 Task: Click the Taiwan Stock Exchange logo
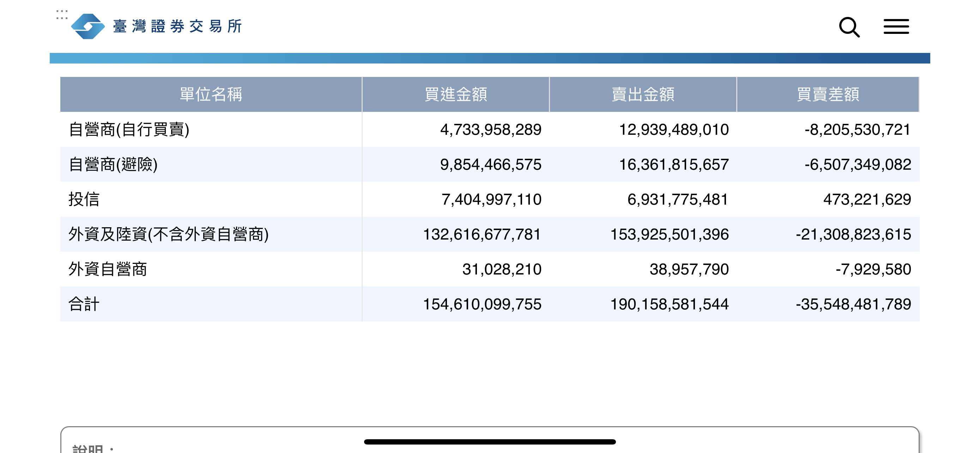click(x=88, y=26)
